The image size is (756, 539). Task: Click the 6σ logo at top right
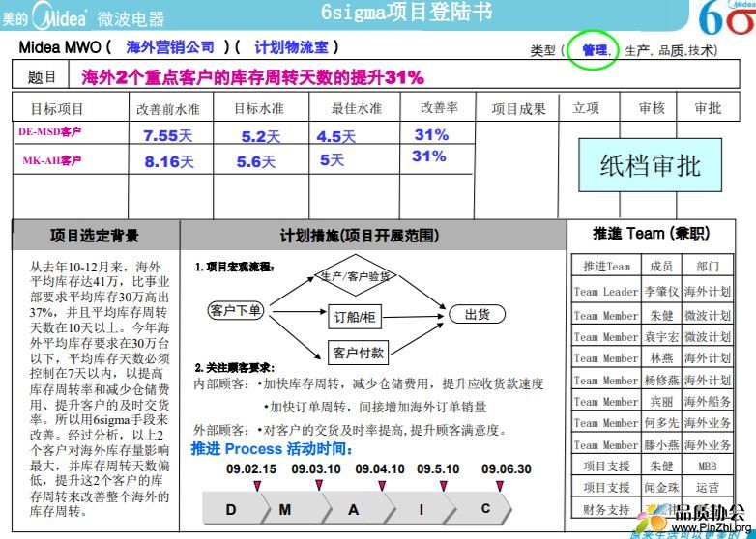pos(727,17)
